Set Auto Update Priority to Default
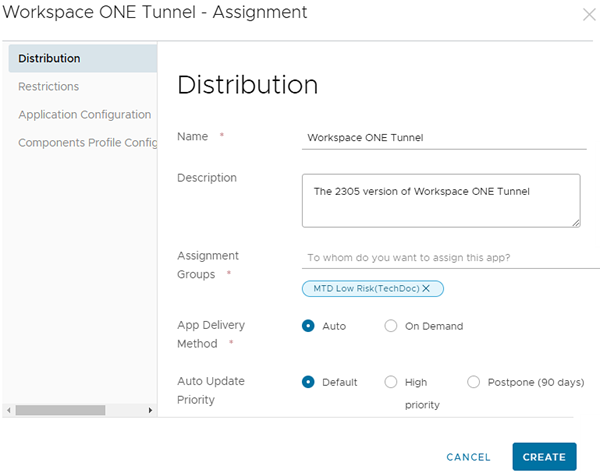 [x=308, y=382]
